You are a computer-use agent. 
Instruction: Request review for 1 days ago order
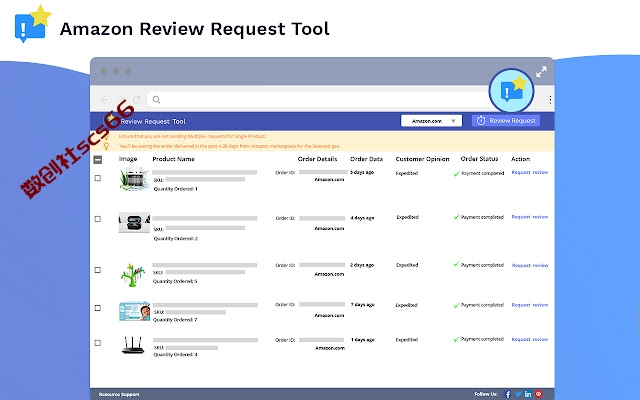click(x=530, y=339)
